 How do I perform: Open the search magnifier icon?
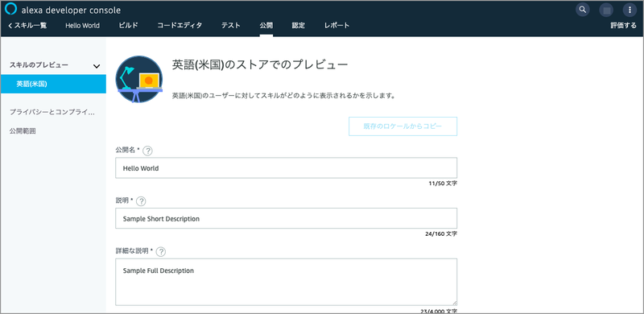coord(582,10)
